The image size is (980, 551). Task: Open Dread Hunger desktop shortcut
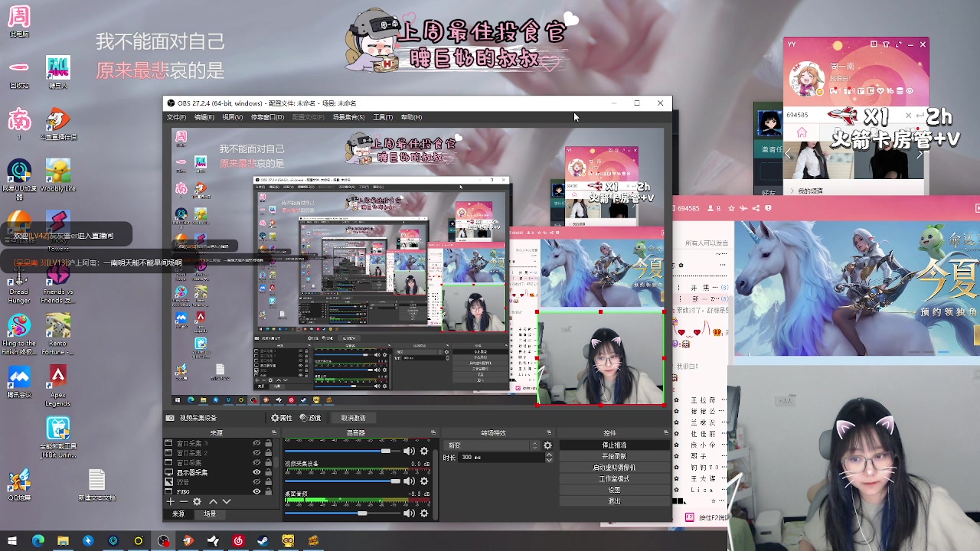point(19,287)
